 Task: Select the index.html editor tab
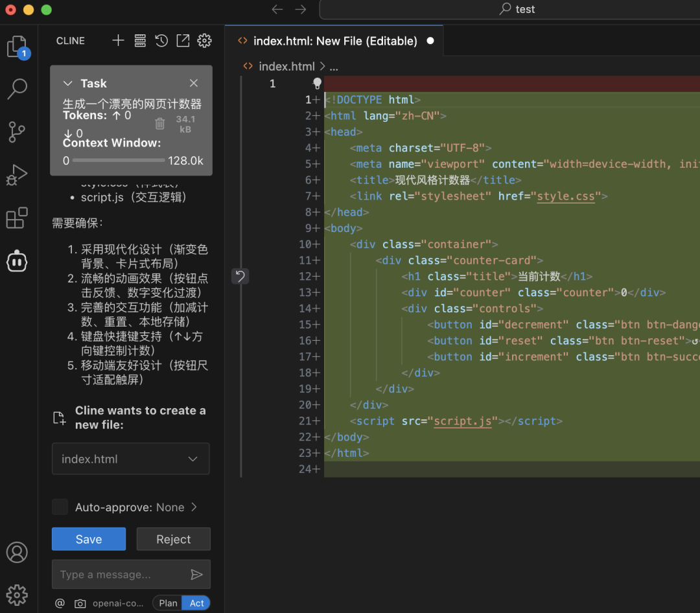tap(334, 40)
